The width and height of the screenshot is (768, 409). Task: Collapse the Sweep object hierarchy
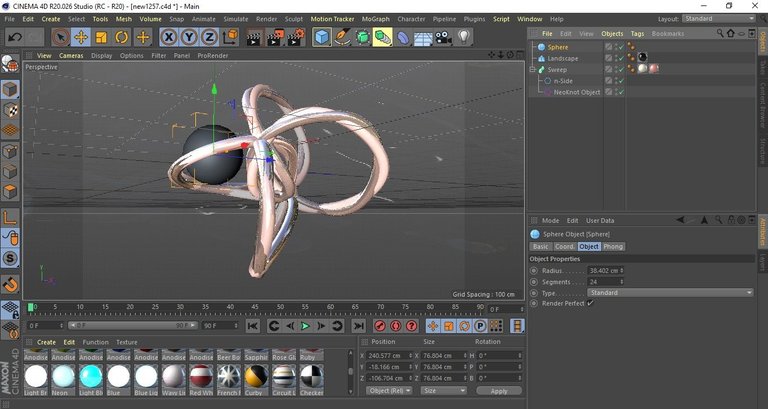pos(532,70)
